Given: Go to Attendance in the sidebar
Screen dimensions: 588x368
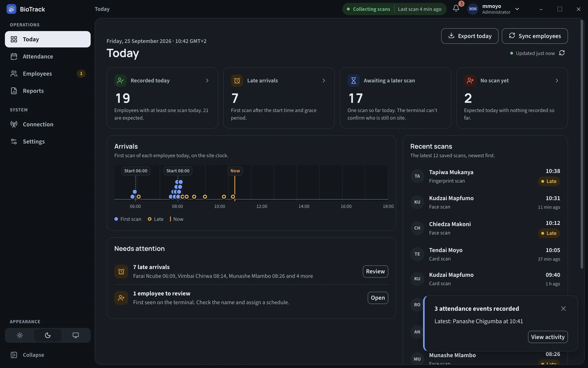Looking at the screenshot, I should point(48,56).
